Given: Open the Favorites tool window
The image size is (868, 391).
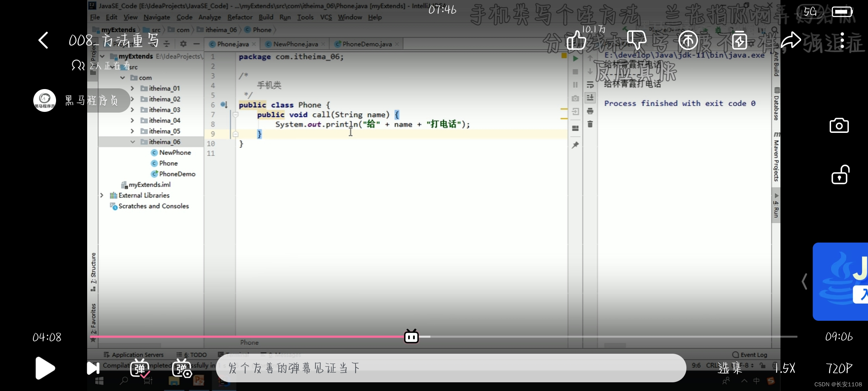Looking at the screenshot, I should tap(93, 322).
